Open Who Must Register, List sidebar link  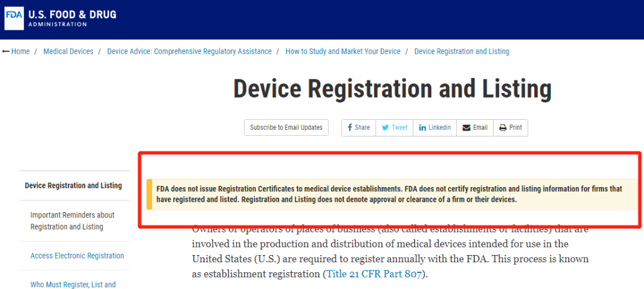pos(73,284)
